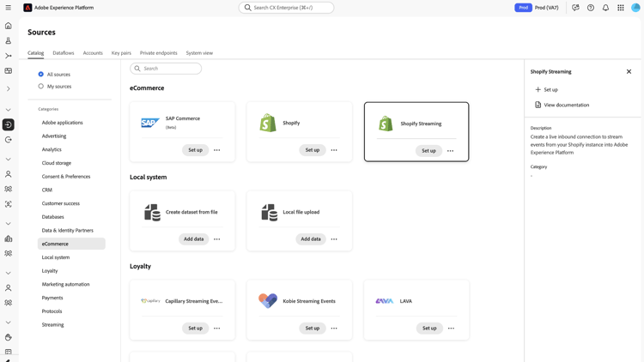This screenshot has height=362, width=644.
Task: Set up Kobie Streaming Events
Action: click(313, 329)
